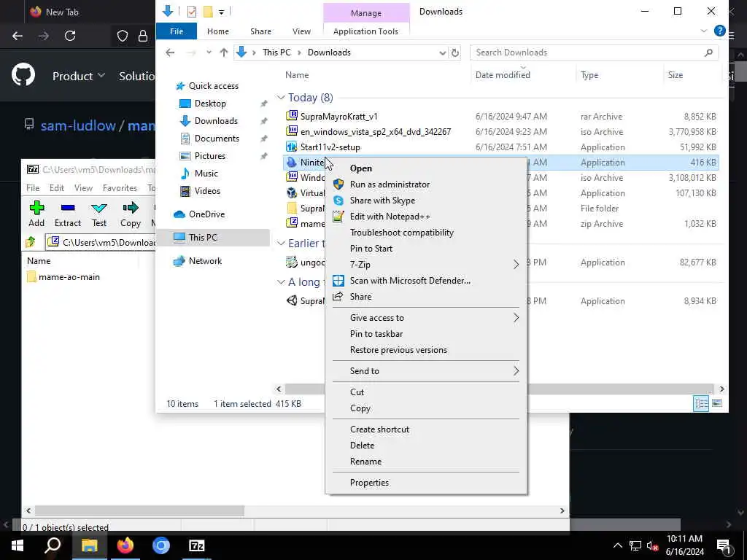Click the Firefox shield tracking protection icon
This screenshot has height=560, width=747.
(123, 36)
